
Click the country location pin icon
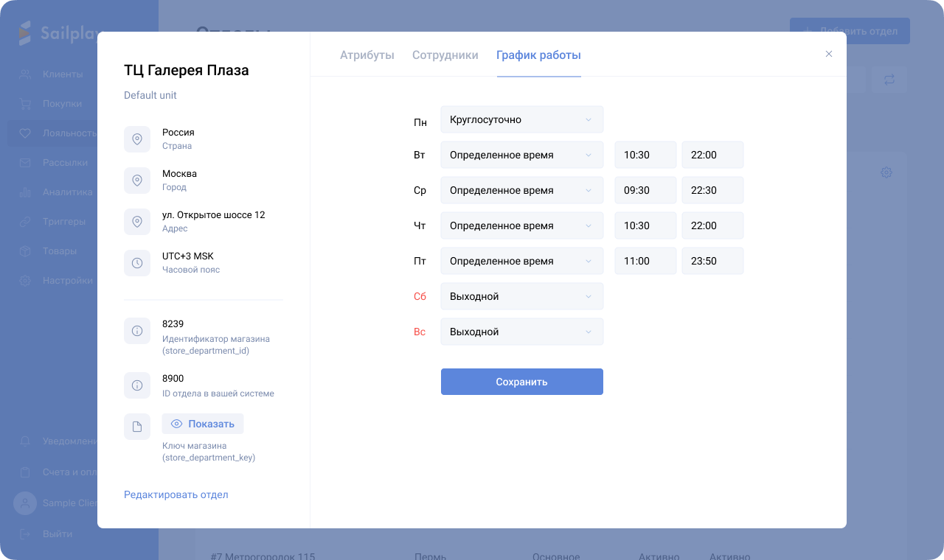pyautogui.click(x=137, y=139)
